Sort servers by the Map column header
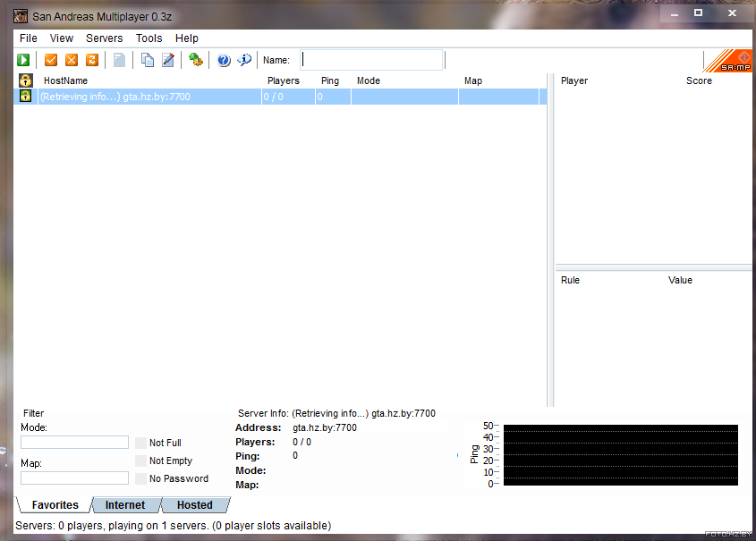 pyautogui.click(x=473, y=80)
